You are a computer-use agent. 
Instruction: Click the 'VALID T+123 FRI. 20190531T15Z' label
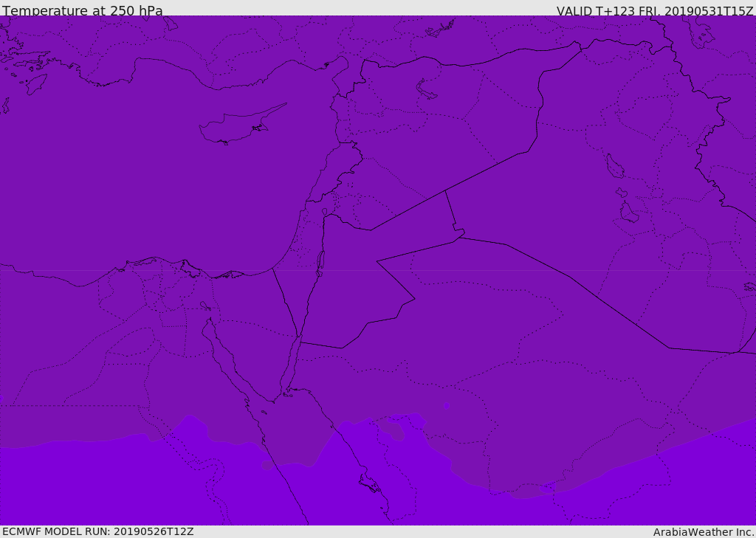(656, 10)
